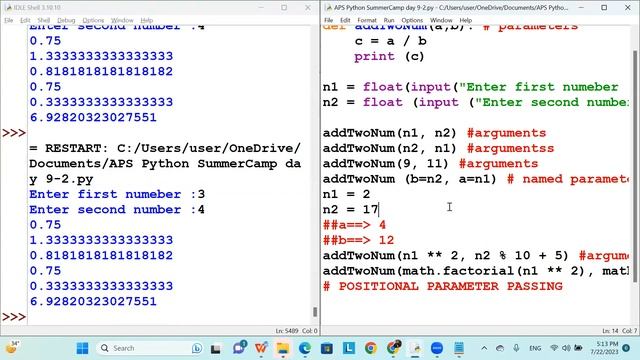Open Edit menu in the editor window

click(x=345, y=20)
